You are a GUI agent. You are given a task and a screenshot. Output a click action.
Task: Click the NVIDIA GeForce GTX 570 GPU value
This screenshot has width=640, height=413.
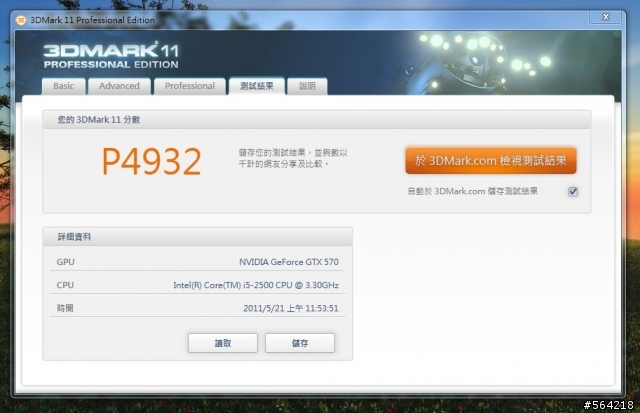pyautogui.click(x=289, y=262)
